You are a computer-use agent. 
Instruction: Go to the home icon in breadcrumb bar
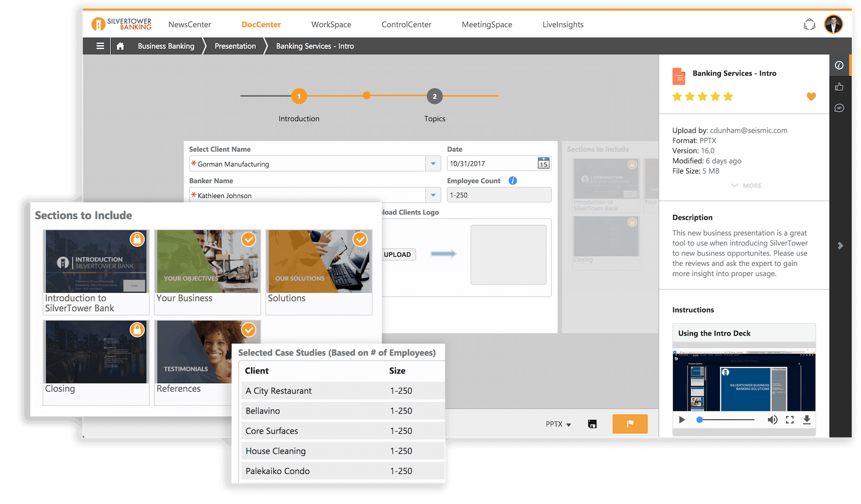click(x=120, y=46)
